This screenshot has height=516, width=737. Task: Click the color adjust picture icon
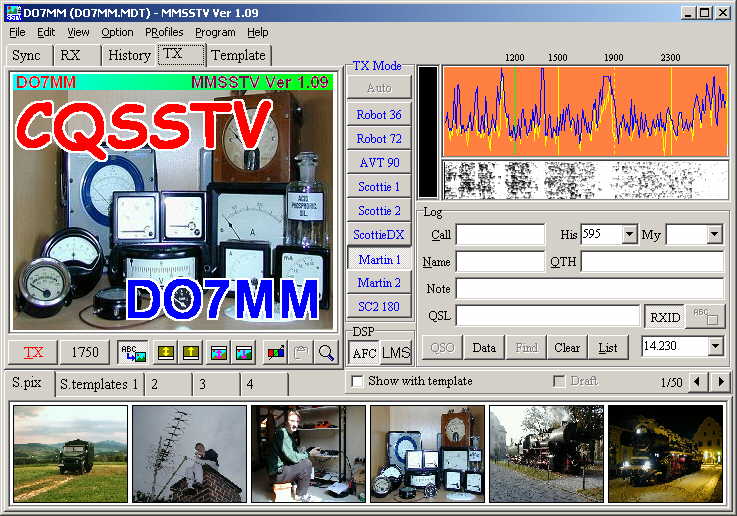click(x=275, y=352)
